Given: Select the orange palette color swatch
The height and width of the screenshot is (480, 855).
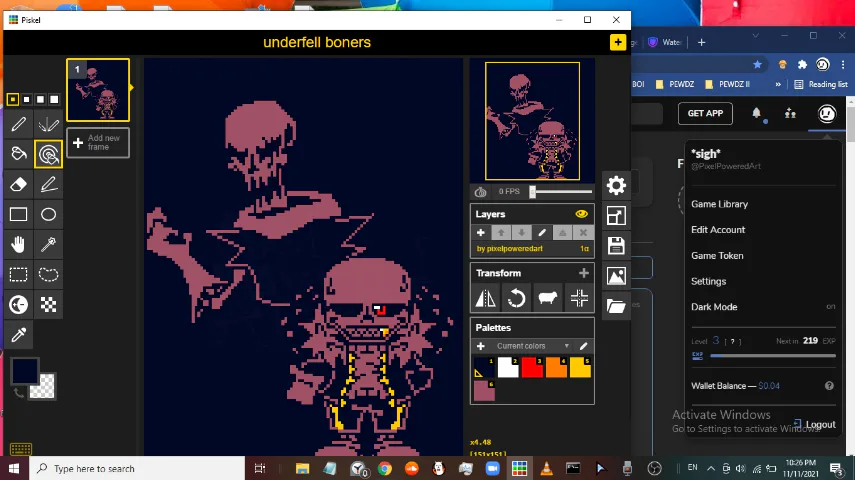Looking at the screenshot, I should pos(556,368).
